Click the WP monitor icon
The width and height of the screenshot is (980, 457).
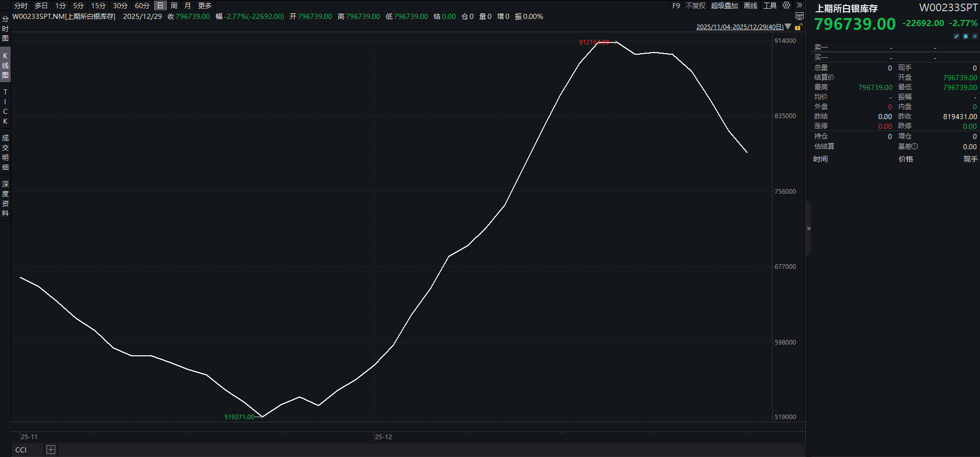point(800,16)
